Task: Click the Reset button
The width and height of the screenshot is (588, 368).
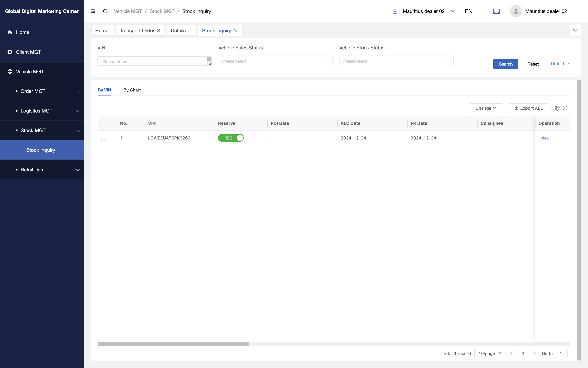Action: tap(533, 64)
